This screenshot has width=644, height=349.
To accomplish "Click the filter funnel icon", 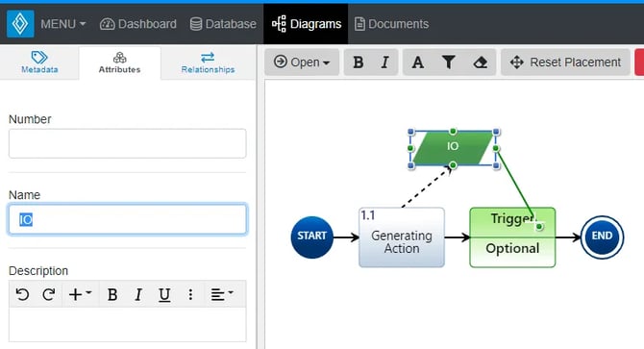I will click(x=449, y=62).
